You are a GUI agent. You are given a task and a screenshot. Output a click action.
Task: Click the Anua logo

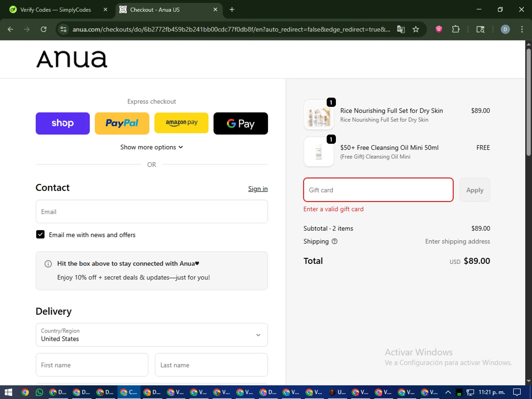pos(72,59)
